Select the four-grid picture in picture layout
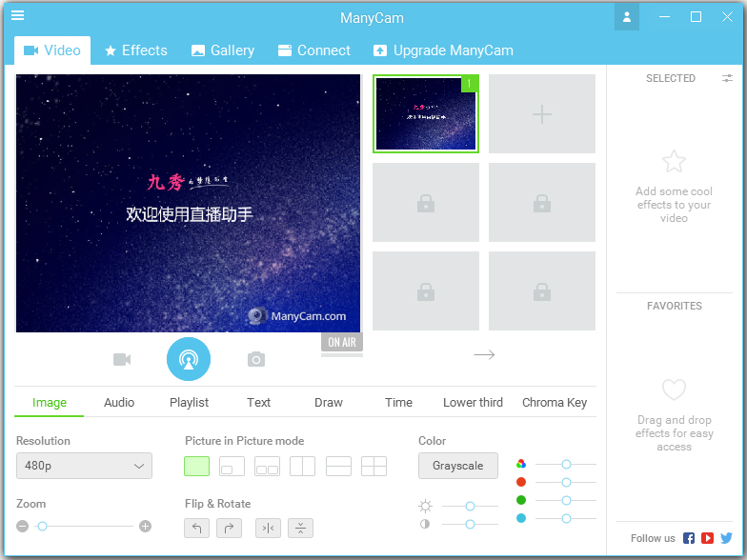The width and height of the screenshot is (747, 560). coord(374,466)
